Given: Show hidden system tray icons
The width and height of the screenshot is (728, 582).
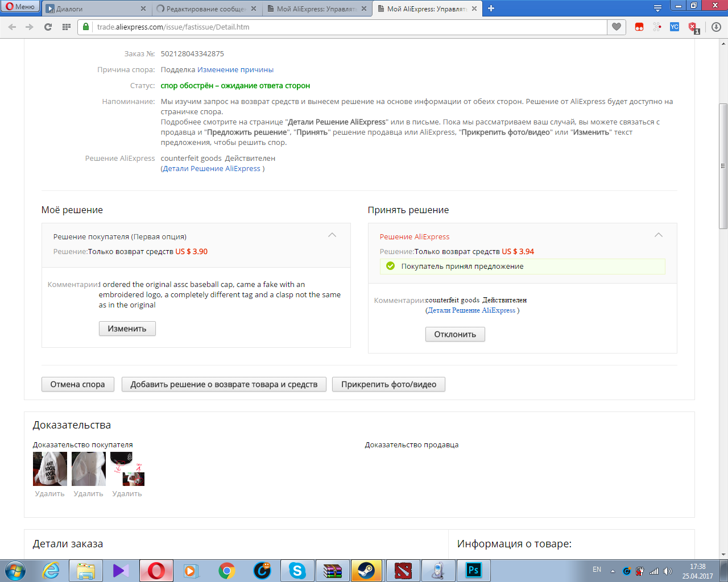Looking at the screenshot, I should coord(613,571).
